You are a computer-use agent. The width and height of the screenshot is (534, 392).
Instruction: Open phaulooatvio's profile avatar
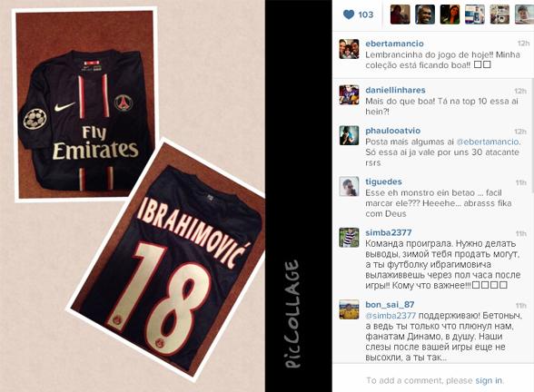(349, 135)
